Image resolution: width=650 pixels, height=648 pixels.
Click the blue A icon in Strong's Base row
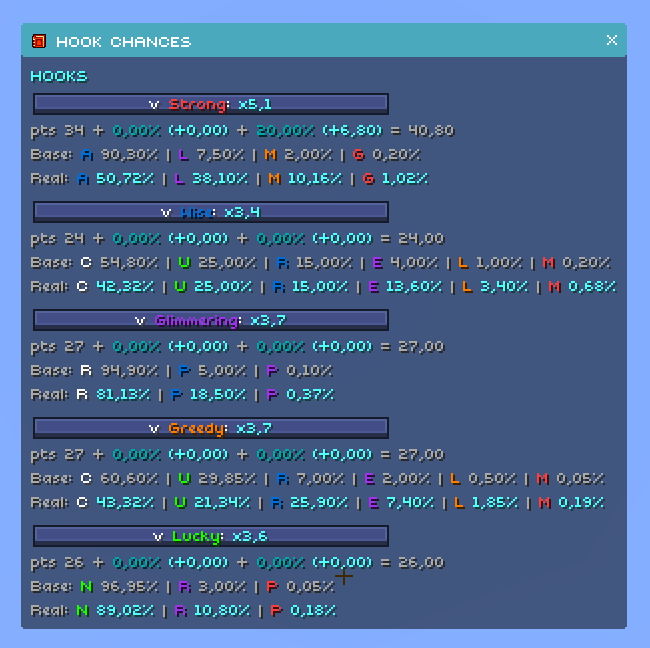coord(86,155)
